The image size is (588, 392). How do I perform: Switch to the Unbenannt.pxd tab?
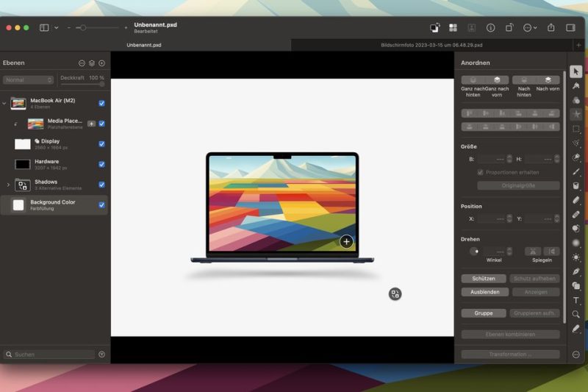pyautogui.click(x=146, y=45)
